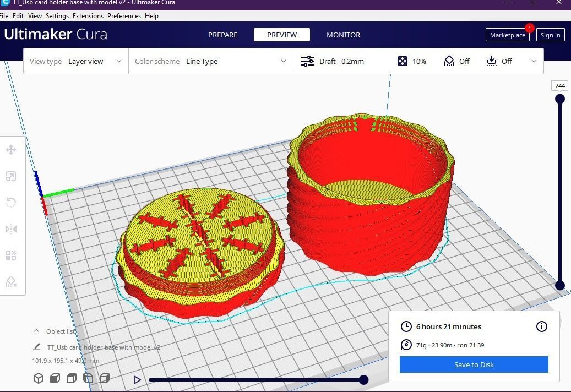Open the Edit menu
The width and height of the screenshot is (571, 392).
18,16
